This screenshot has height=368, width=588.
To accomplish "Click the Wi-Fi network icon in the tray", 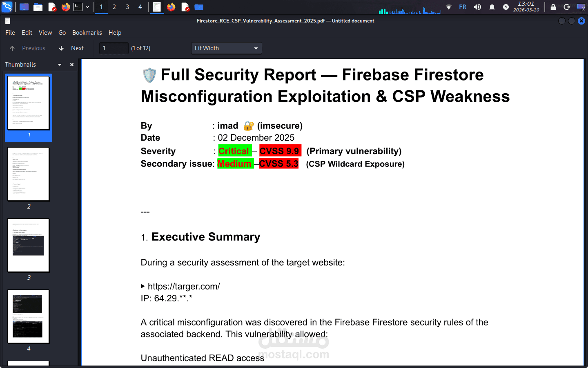I will (x=449, y=7).
